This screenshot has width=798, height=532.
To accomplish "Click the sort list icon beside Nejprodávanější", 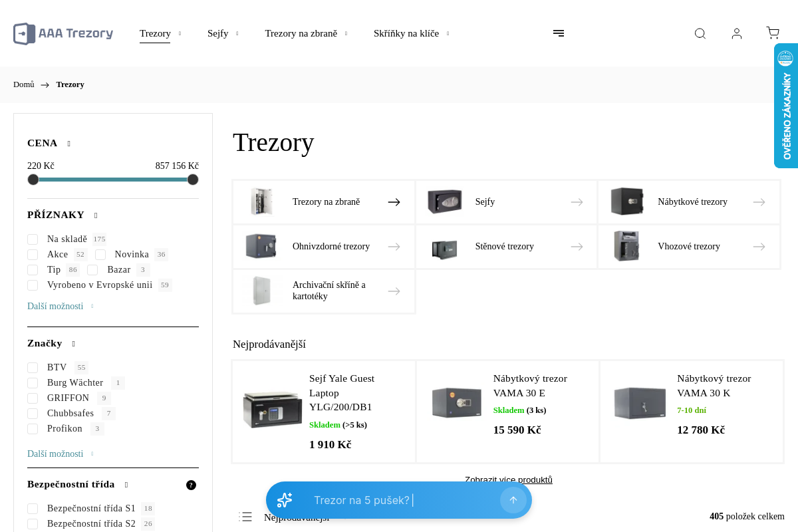I will pos(246,517).
